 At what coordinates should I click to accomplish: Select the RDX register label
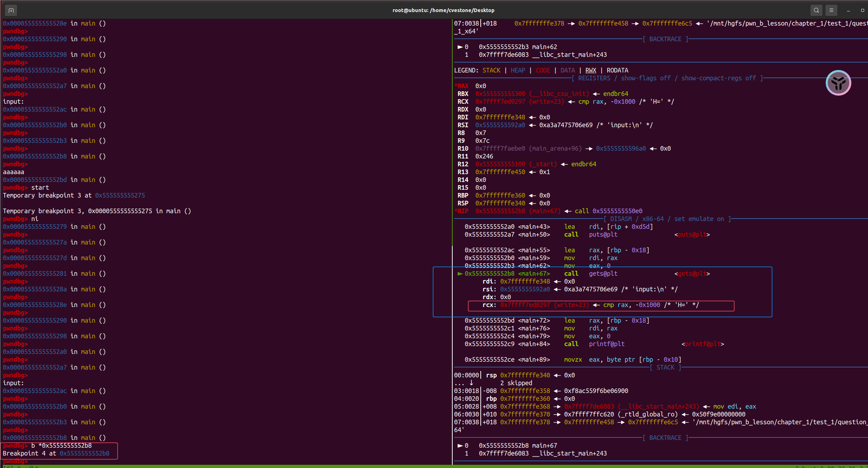(463, 109)
